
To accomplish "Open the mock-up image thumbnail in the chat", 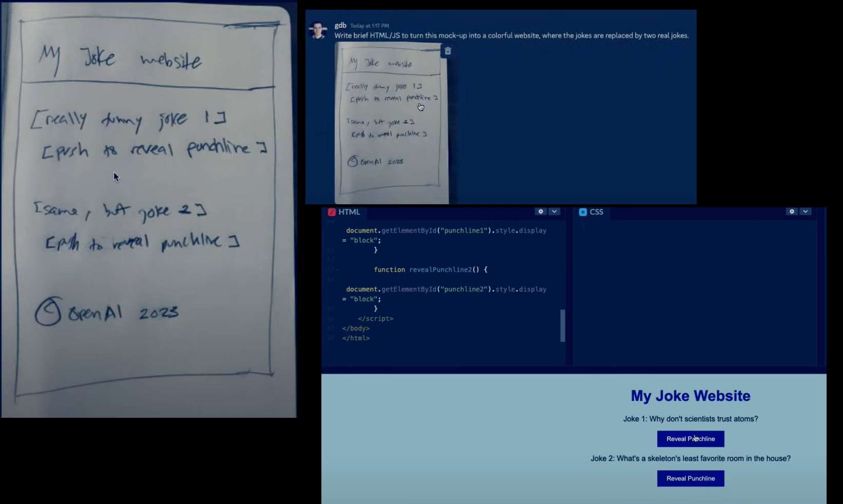I will 392,123.
